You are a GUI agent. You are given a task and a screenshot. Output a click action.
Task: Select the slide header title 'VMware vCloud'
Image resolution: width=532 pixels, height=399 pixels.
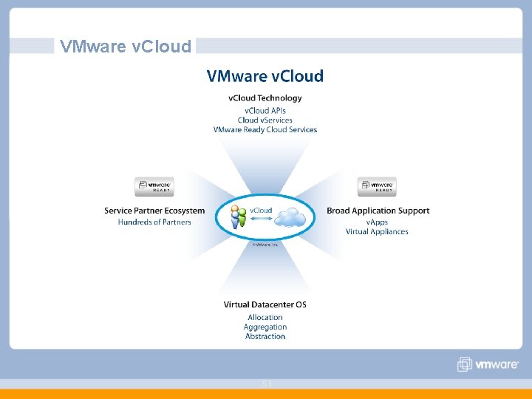point(126,46)
